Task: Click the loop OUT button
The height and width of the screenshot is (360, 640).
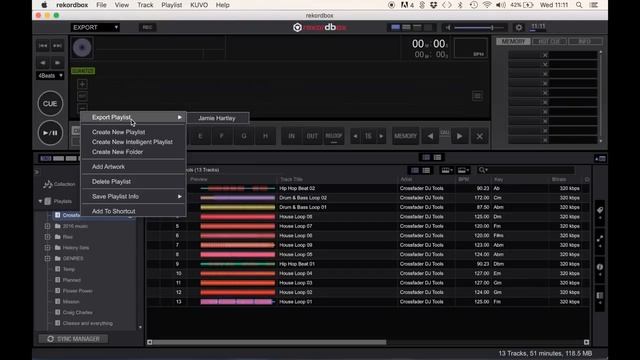Action: [312, 136]
